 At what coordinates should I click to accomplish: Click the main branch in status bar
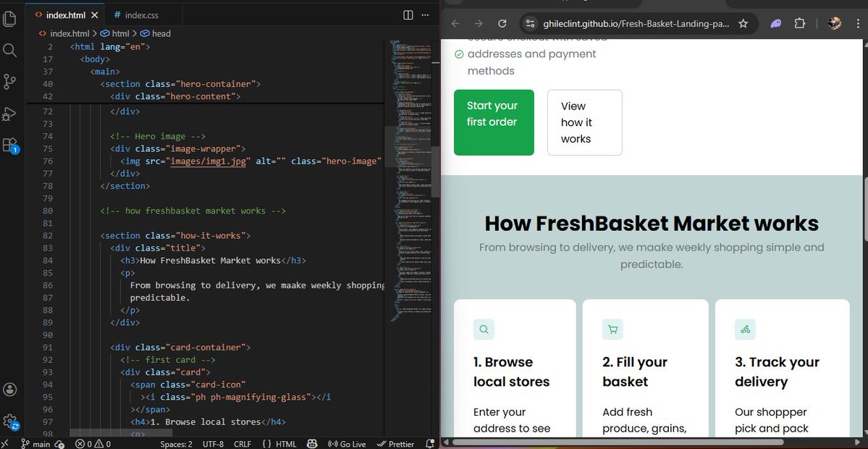click(x=36, y=444)
